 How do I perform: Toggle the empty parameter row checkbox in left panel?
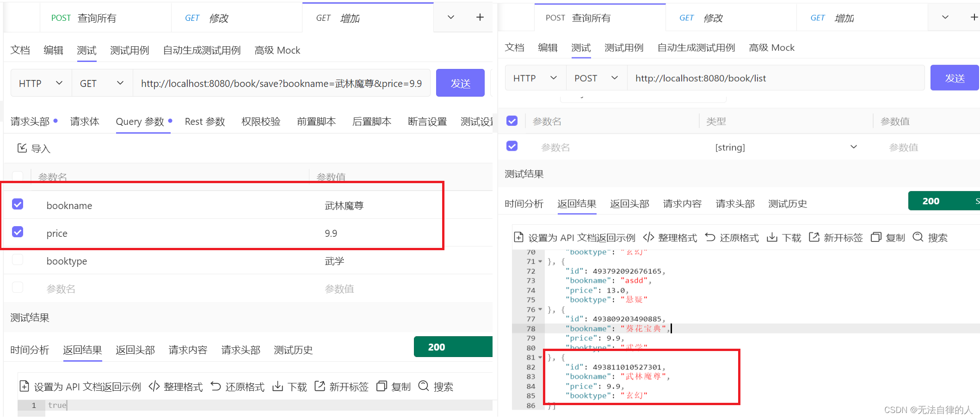tap(18, 287)
